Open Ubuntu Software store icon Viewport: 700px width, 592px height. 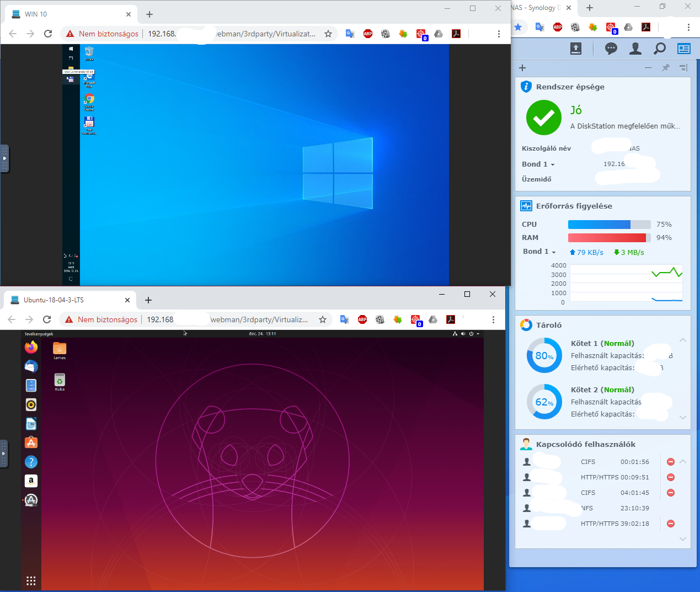click(x=31, y=442)
